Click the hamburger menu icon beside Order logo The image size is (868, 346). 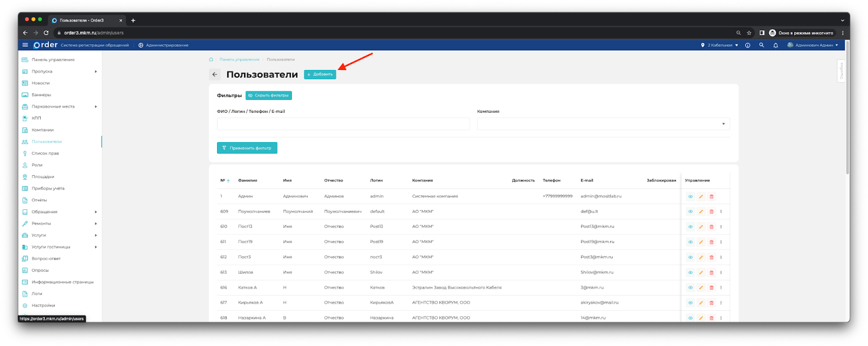point(25,45)
